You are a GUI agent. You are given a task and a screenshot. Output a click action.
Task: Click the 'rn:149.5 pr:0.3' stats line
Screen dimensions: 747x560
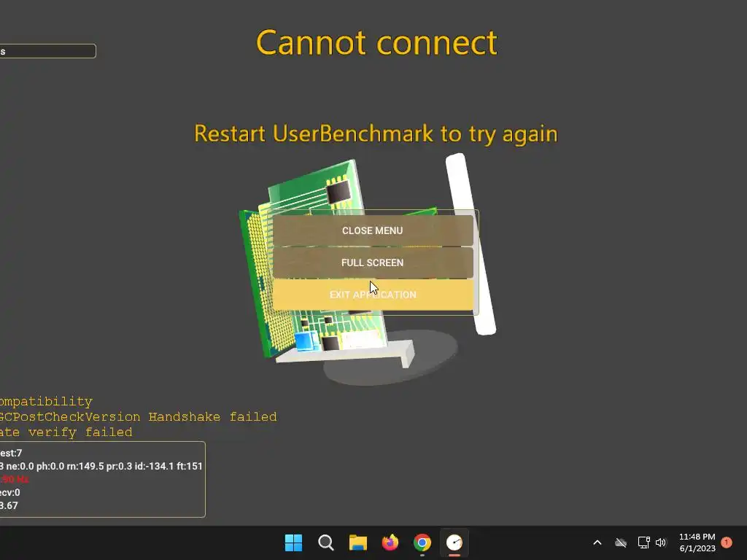101,466
